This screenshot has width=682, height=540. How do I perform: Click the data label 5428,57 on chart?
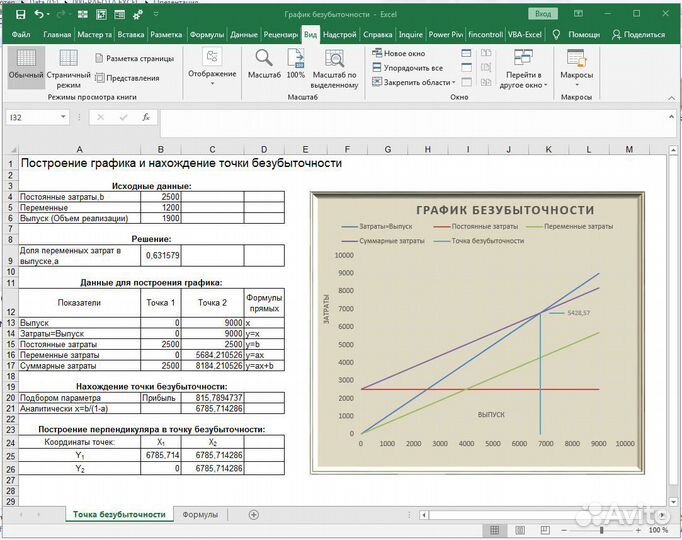point(578,313)
